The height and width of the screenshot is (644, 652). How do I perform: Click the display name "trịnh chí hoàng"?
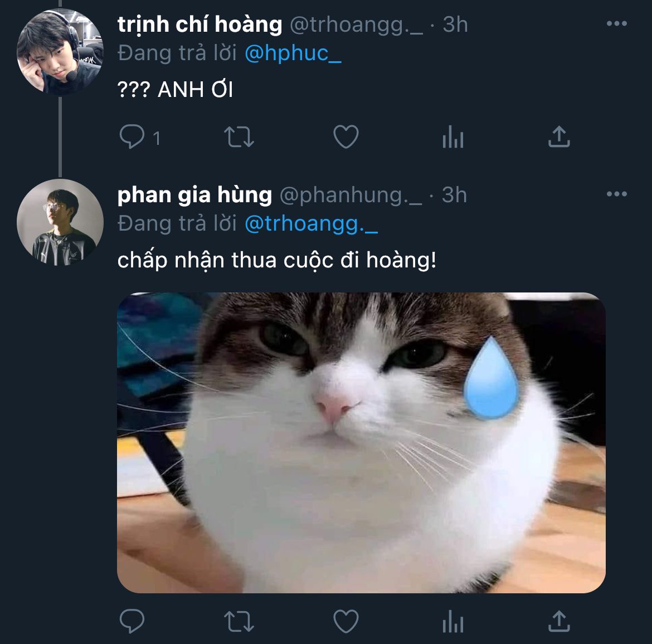(200, 25)
